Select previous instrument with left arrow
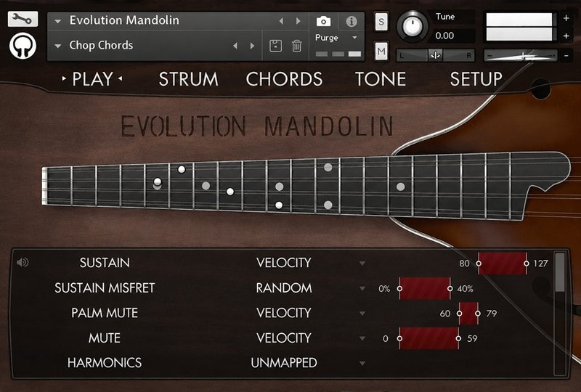Image resolution: width=581 pixels, height=392 pixels. [281, 21]
